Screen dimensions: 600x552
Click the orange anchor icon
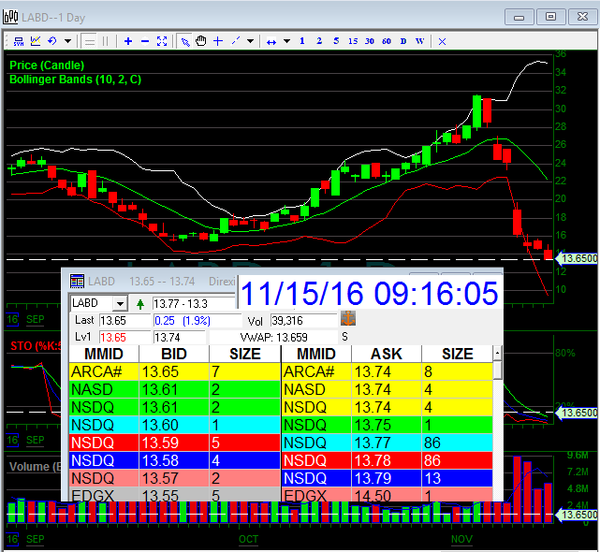tap(348, 319)
